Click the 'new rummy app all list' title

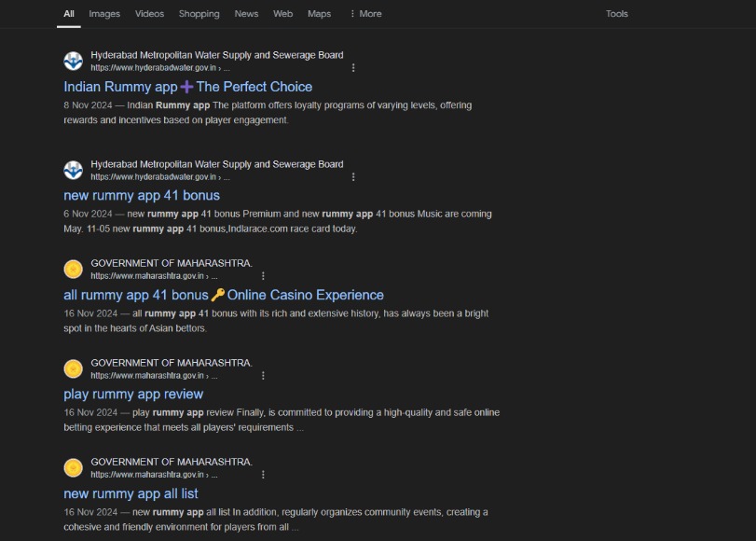[131, 493]
